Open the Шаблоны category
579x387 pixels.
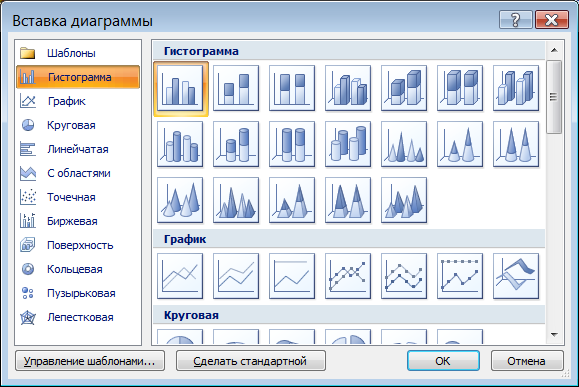(x=78, y=53)
